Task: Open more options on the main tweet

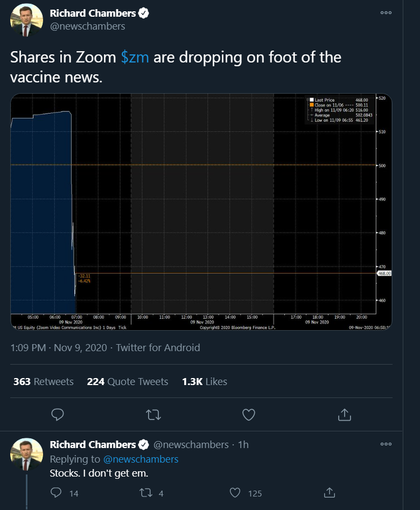Action: coord(386,13)
